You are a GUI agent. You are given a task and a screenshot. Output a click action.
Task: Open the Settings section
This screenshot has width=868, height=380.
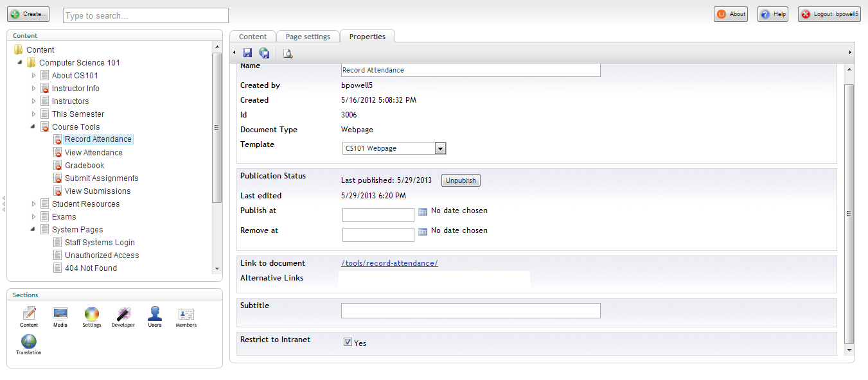coord(92,316)
